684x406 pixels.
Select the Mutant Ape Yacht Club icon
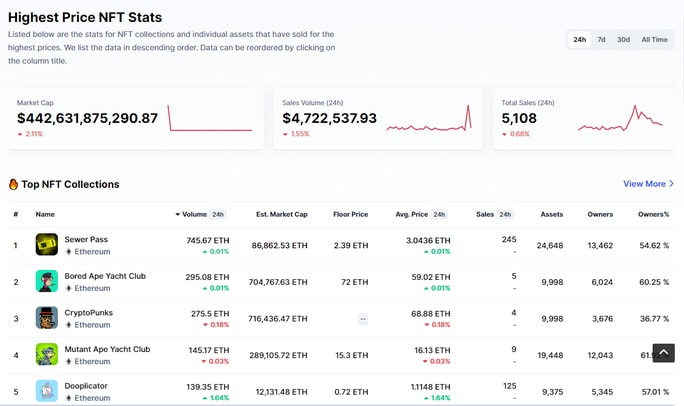(47, 354)
